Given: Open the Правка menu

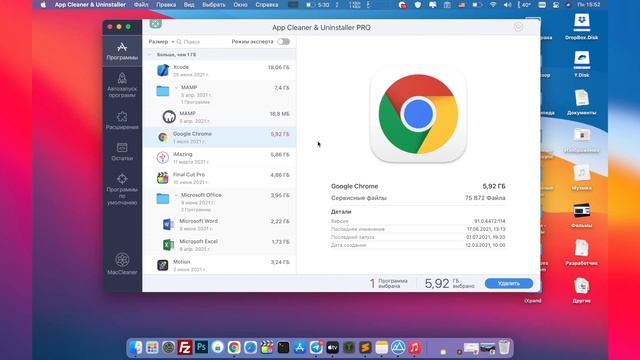Looking at the screenshot, I should coord(166,5).
